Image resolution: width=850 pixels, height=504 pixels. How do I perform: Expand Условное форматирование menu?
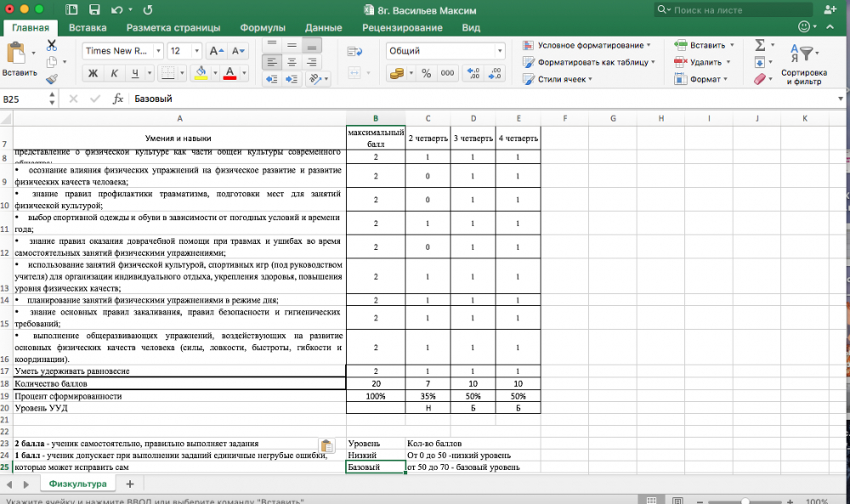pyautogui.click(x=586, y=45)
